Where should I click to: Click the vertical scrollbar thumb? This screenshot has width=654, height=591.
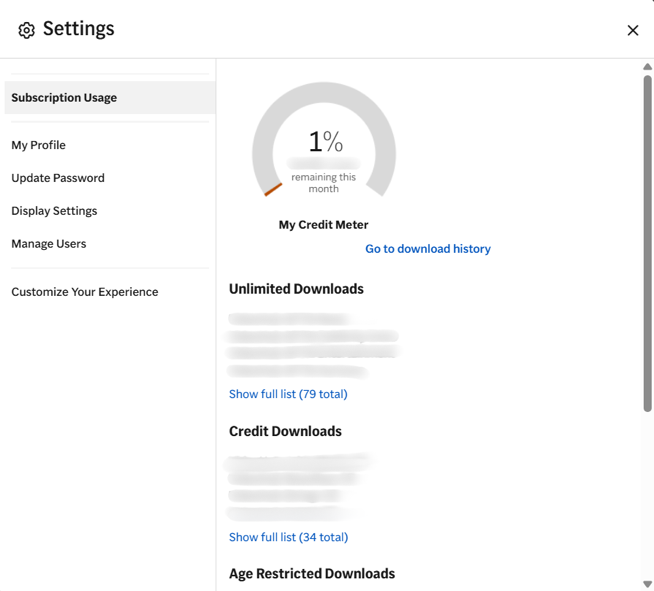point(647,240)
